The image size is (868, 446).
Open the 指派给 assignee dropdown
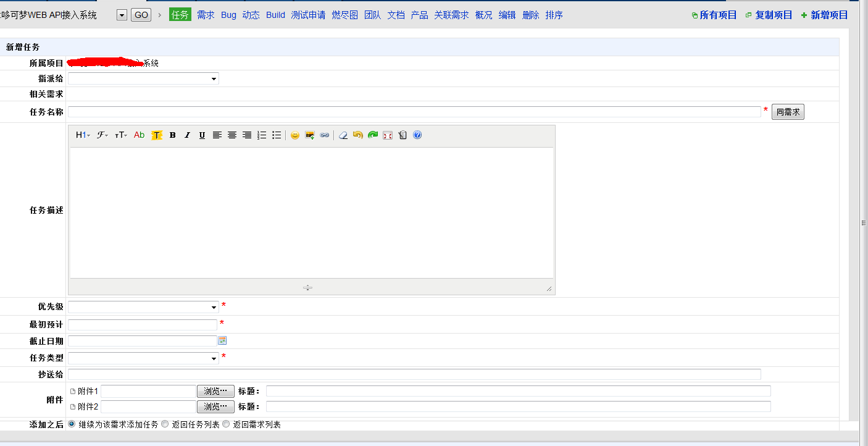click(143, 78)
